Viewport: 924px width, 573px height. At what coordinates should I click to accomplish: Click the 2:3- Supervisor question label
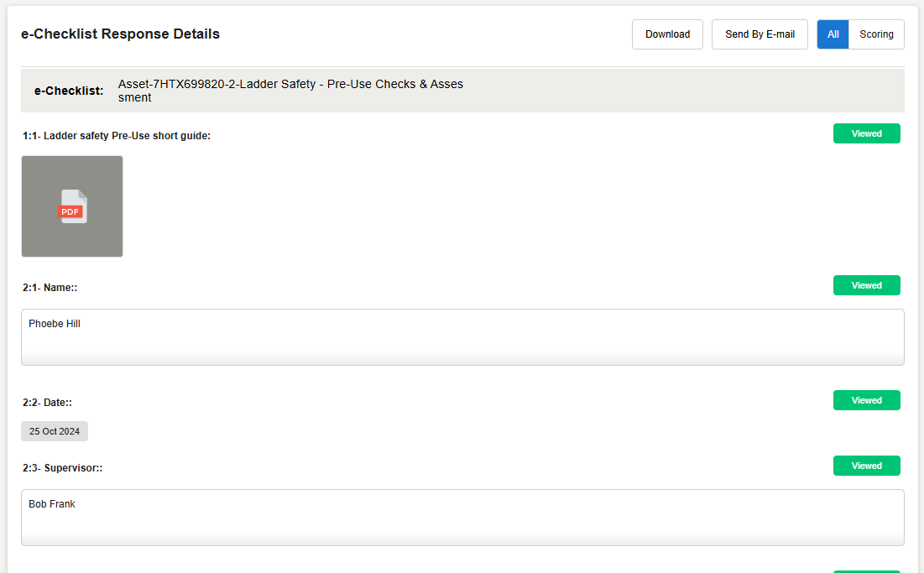[63, 468]
